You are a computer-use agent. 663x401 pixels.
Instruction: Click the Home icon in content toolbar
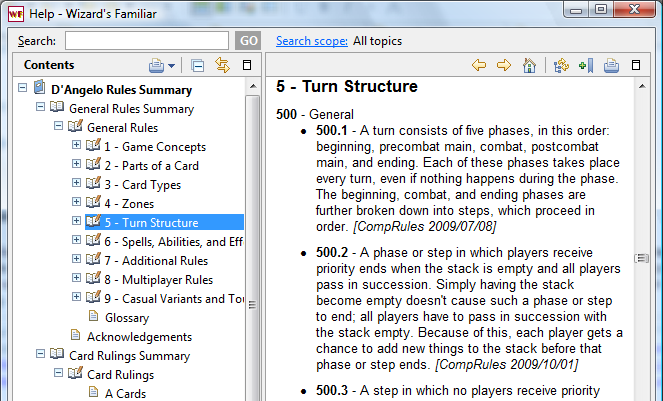pyautogui.click(x=529, y=65)
